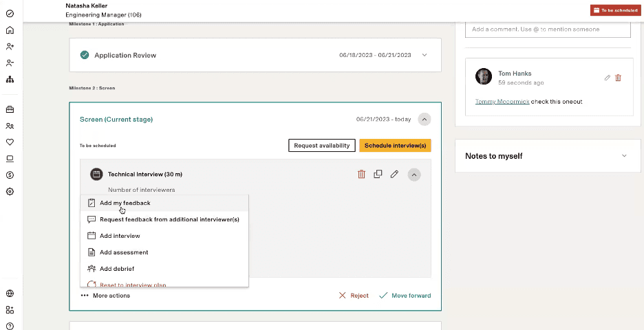
Task: Edit Tom Hanks comment with pencil icon
Action: (607, 78)
